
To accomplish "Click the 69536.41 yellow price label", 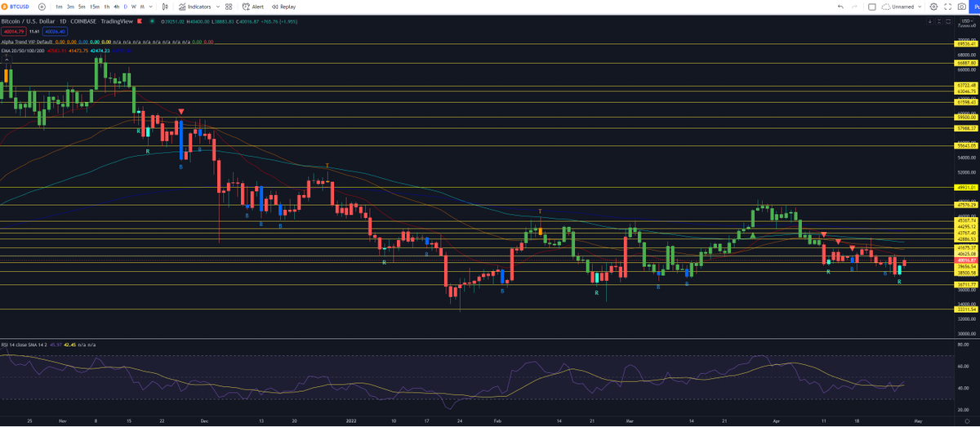I will (x=967, y=42).
